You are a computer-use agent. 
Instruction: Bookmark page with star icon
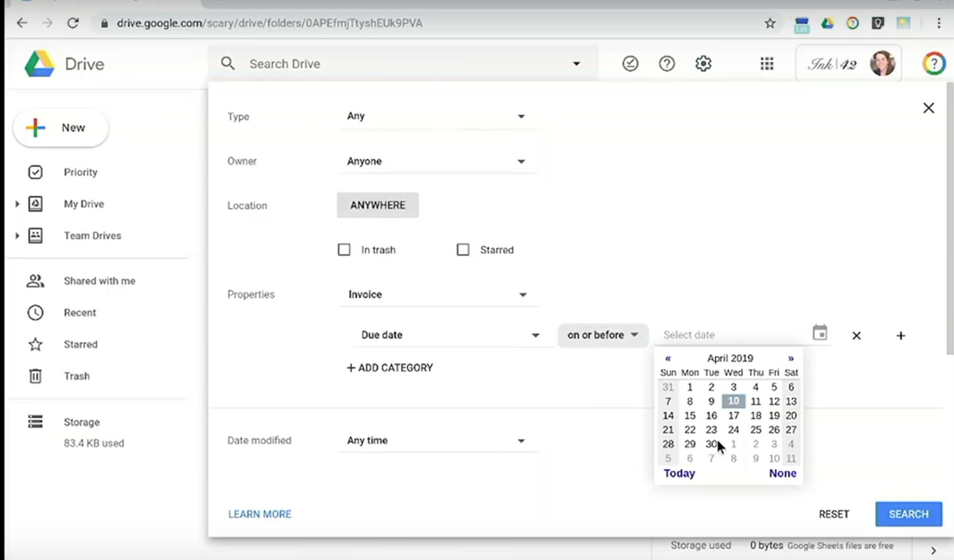tap(770, 23)
